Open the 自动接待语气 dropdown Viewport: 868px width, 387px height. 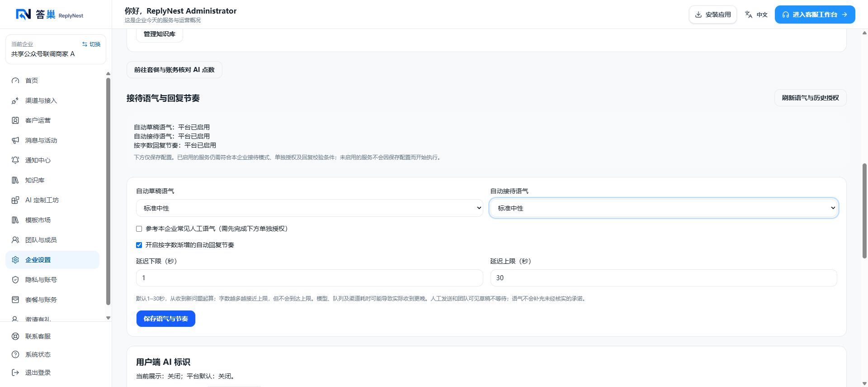click(664, 208)
